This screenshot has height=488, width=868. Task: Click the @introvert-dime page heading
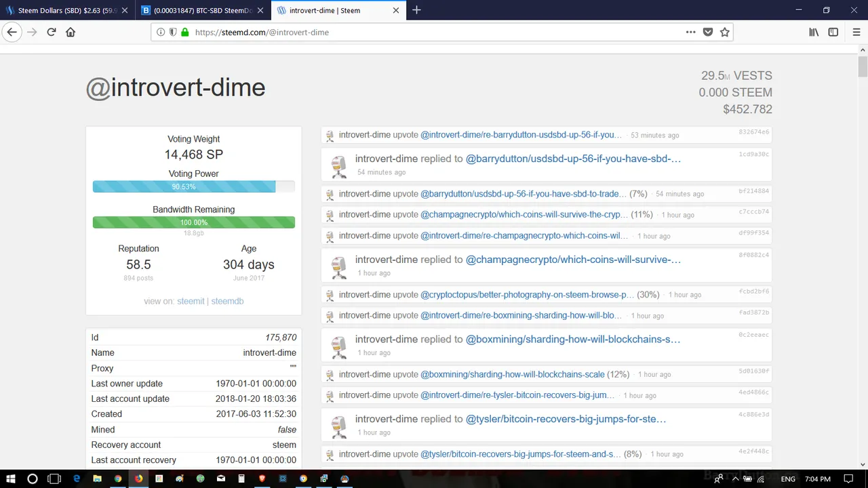tap(176, 87)
